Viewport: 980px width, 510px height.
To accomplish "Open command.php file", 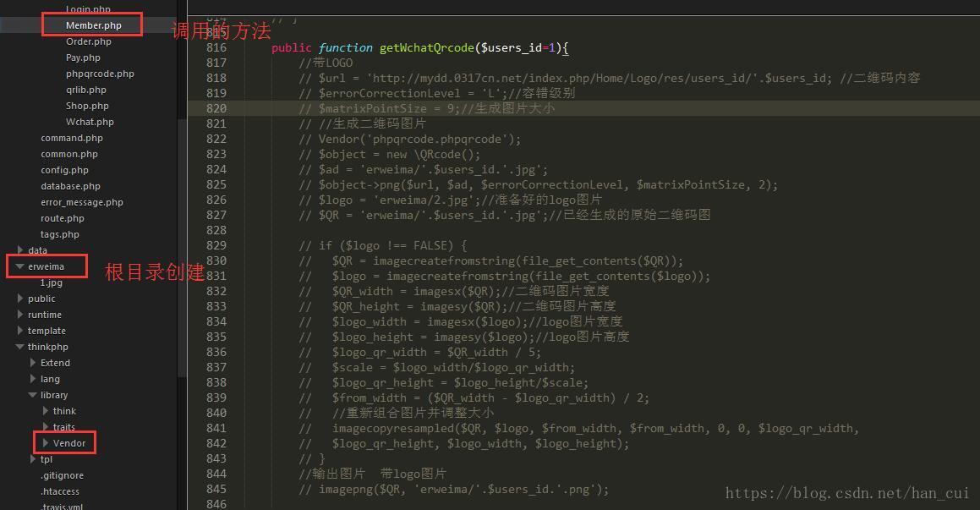I will point(72,138).
